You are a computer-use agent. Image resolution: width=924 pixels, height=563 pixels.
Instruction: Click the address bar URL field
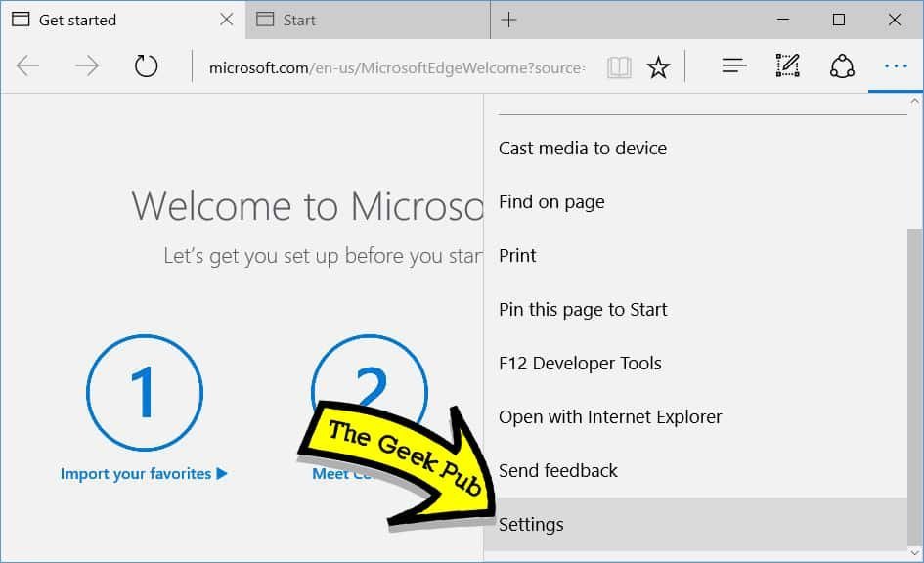397,67
